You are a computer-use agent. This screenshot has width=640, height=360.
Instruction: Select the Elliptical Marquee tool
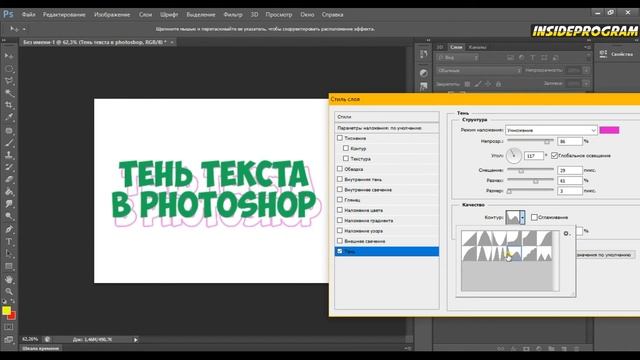point(9,69)
